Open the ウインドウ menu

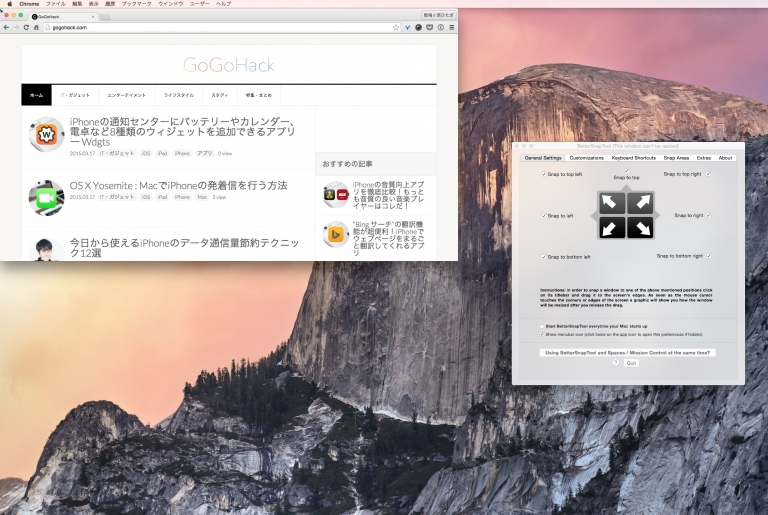click(x=170, y=3)
